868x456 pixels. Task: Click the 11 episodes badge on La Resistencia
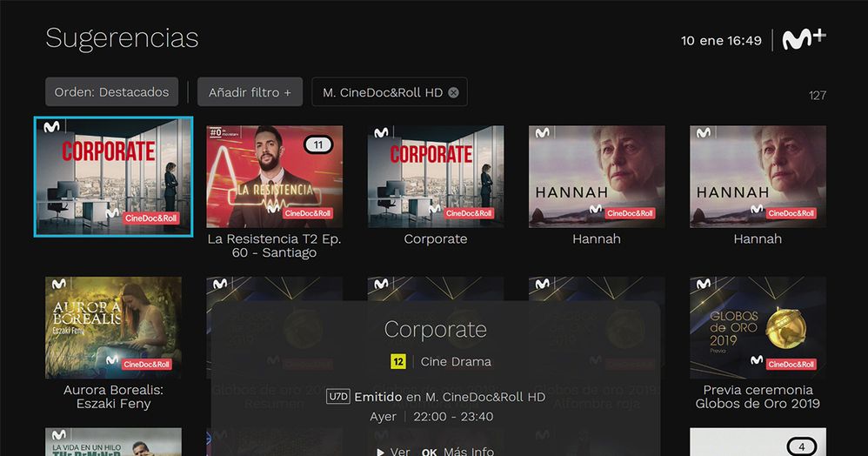(x=318, y=145)
